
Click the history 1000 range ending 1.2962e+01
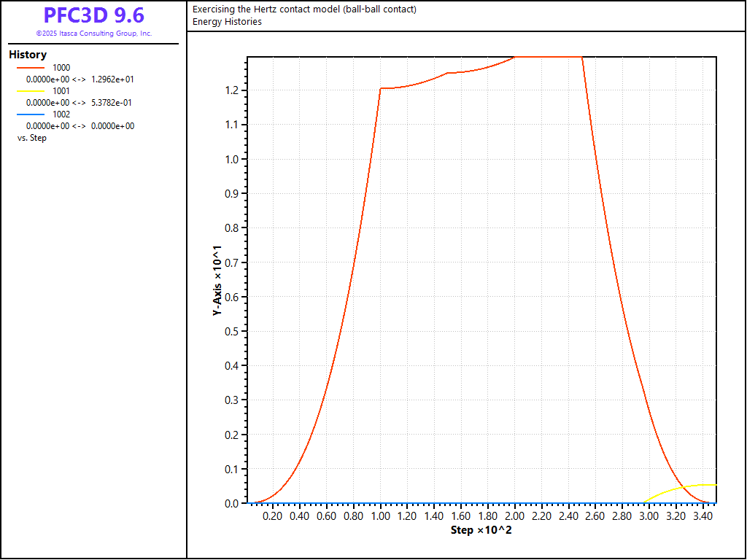pyautogui.click(x=80, y=79)
